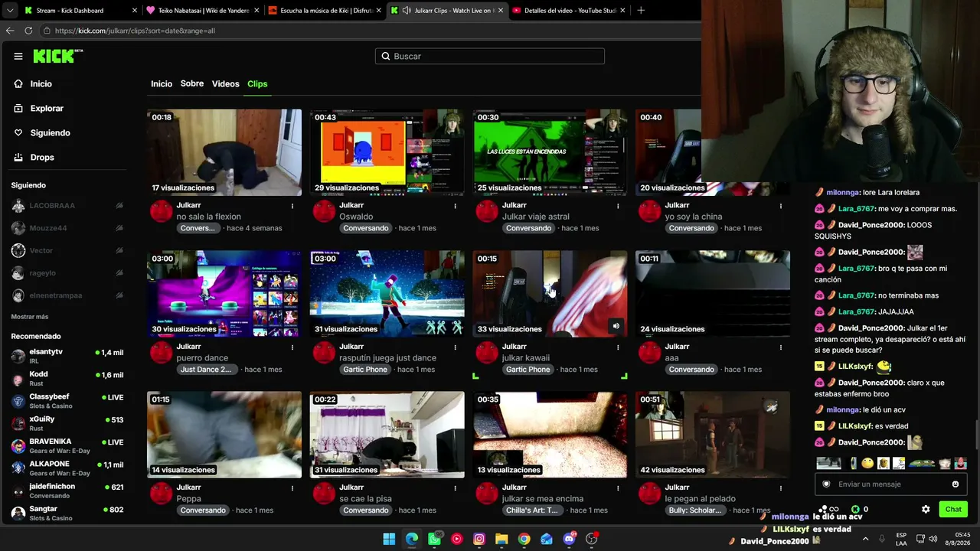
Task: Switch to the Sobre channel tab
Action: click(192, 83)
